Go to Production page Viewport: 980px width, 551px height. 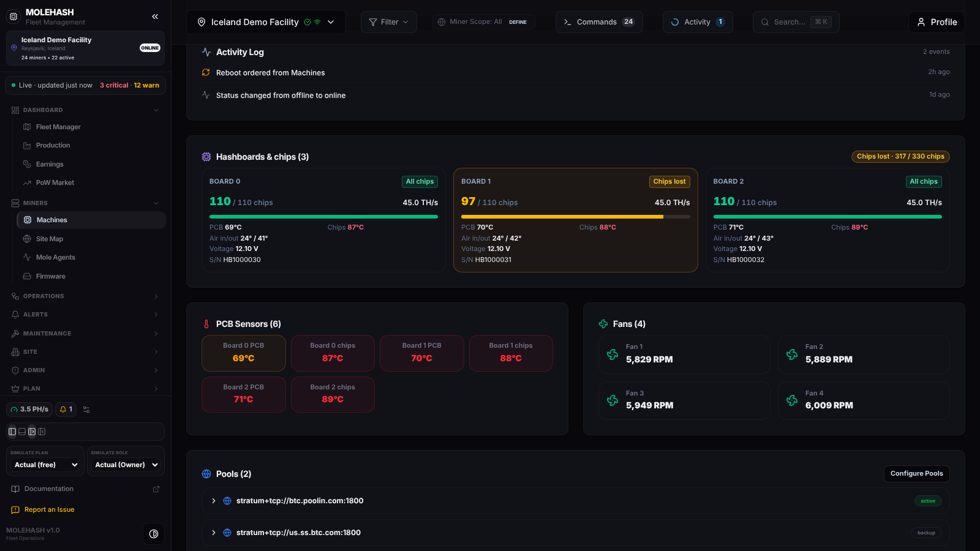pyautogui.click(x=91, y=146)
